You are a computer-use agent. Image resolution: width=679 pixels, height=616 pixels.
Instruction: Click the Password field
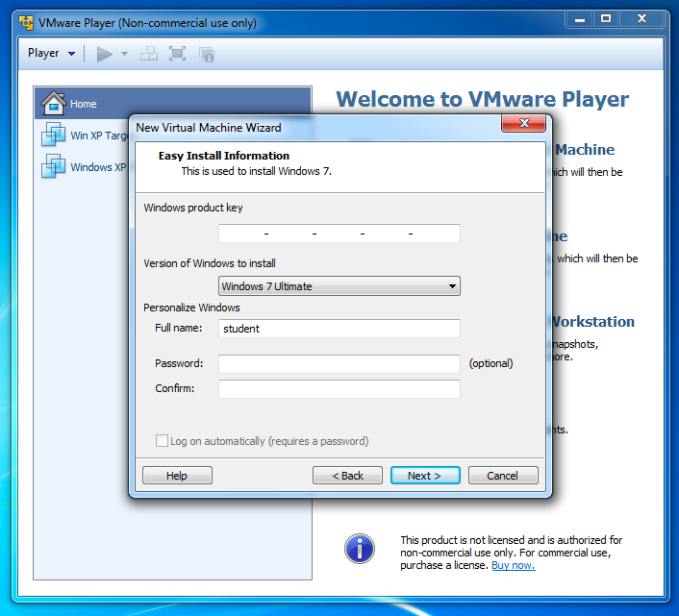click(339, 364)
